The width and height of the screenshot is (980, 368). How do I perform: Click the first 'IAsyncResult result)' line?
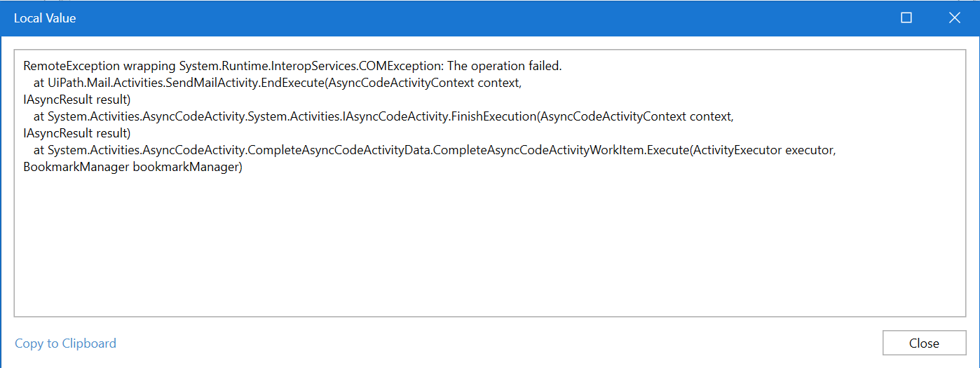77,100
